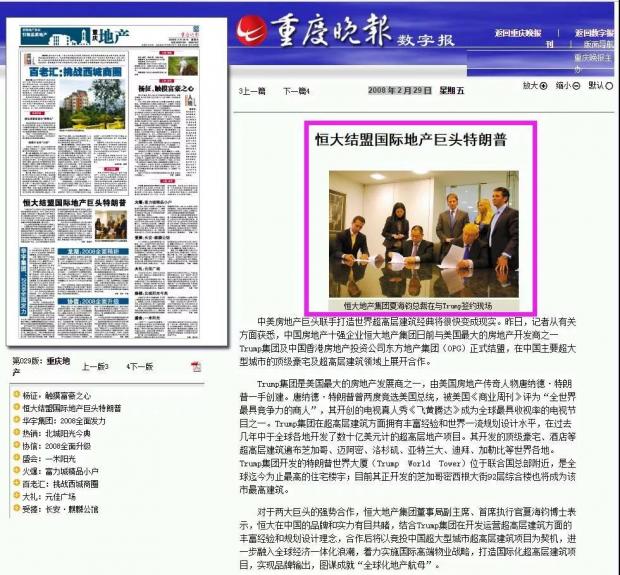The width and height of the screenshot is (620, 575).
Task: Click the 返回重庆晚报 header link
Action: (518, 33)
